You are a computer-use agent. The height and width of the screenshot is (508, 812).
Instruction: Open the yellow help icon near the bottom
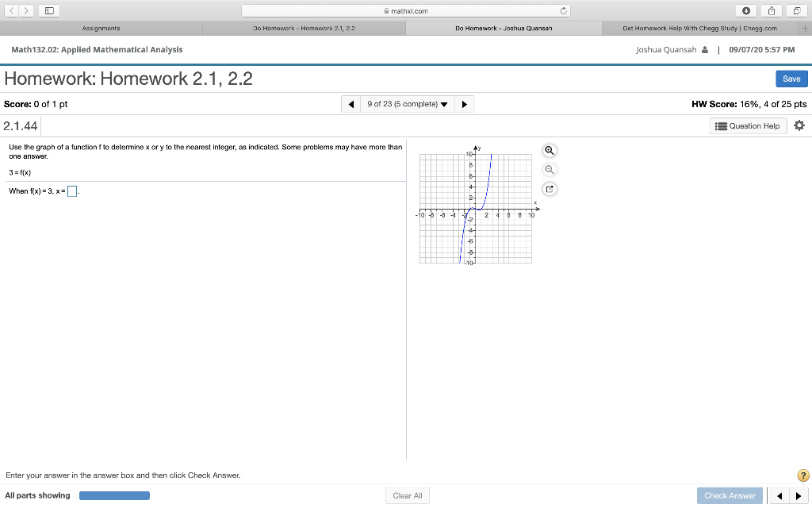802,475
